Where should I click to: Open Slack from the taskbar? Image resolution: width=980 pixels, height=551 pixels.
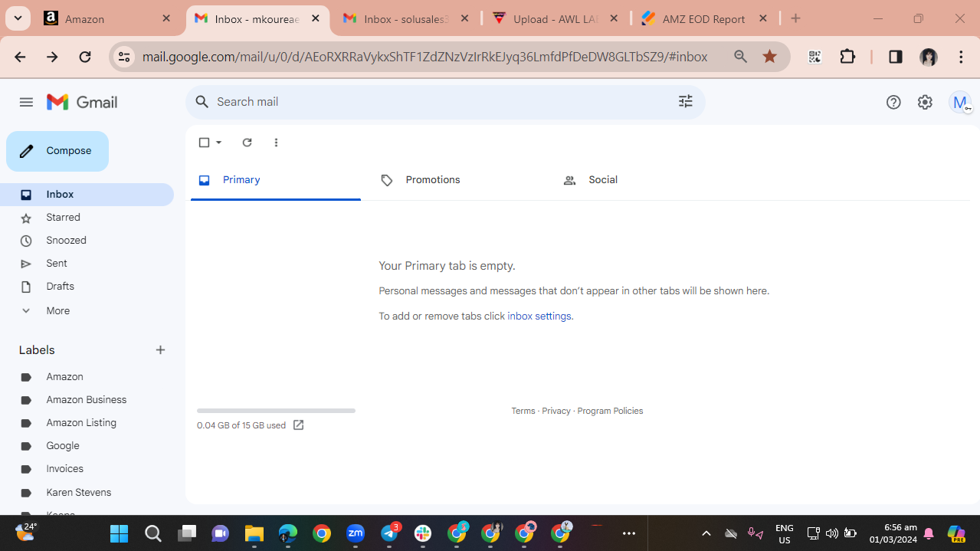tap(423, 533)
